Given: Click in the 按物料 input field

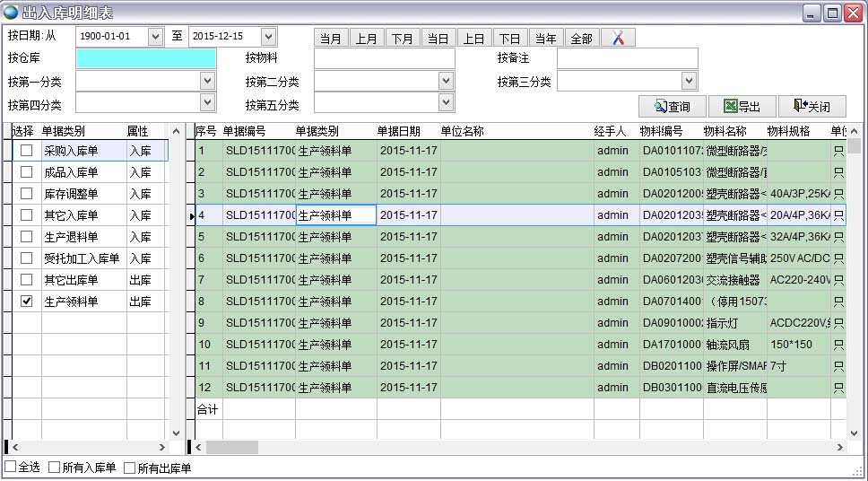Looking at the screenshot, I should coord(384,58).
